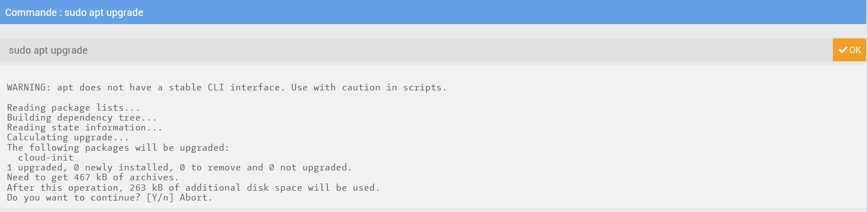Click the '263 kB' disk space value
The height and width of the screenshot is (212, 868).
click(146, 188)
